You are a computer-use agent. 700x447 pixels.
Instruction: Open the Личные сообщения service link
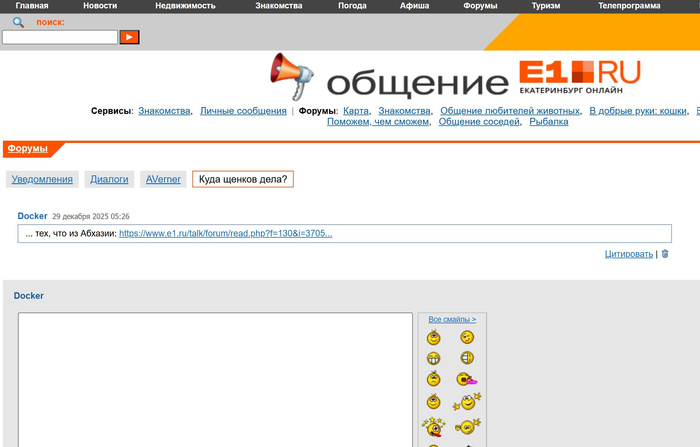click(243, 111)
